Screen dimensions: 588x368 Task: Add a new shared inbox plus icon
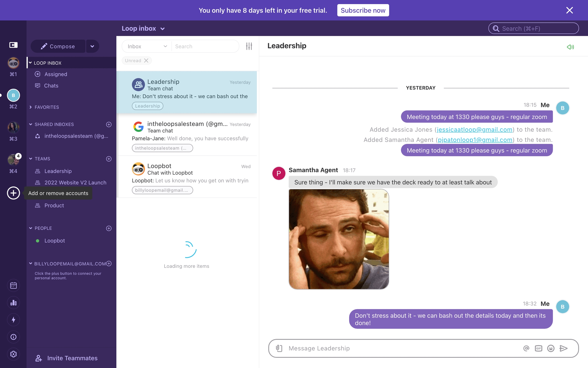click(x=109, y=124)
